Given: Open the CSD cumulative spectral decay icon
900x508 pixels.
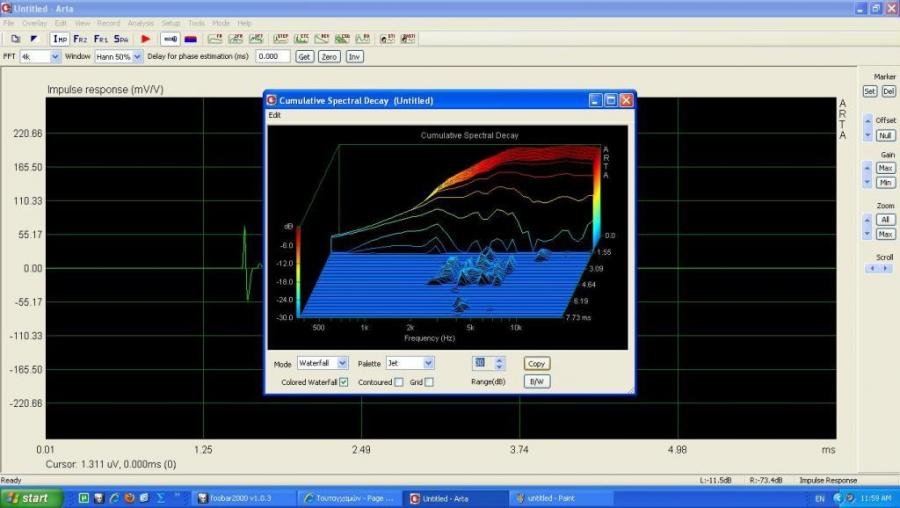Looking at the screenshot, I should pyautogui.click(x=343, y=38).
